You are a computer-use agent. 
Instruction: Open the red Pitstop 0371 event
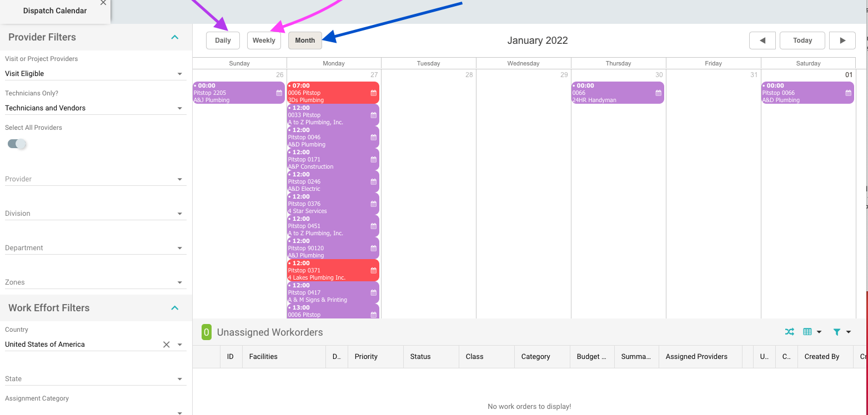pos(328,270)
